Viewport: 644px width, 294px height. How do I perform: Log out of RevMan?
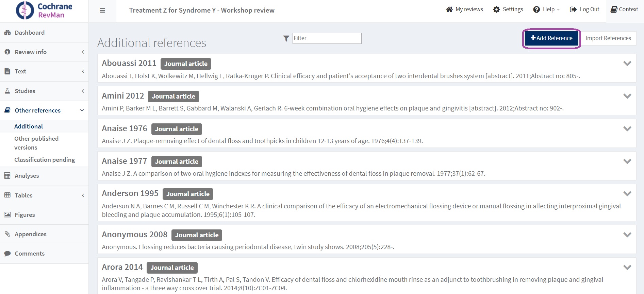(584, 10)
